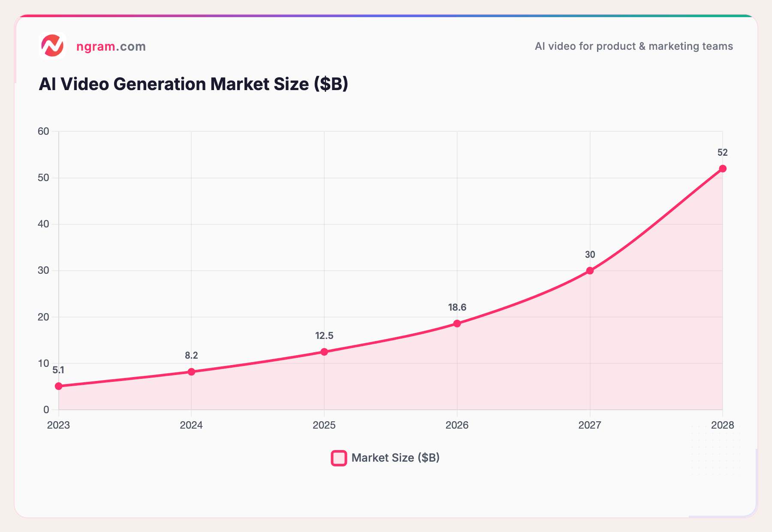The height and width of the screenshot is (532, 772).
Task: Select the 2024 data point marker
Action: pyautogui.click(x=192, y=372)
